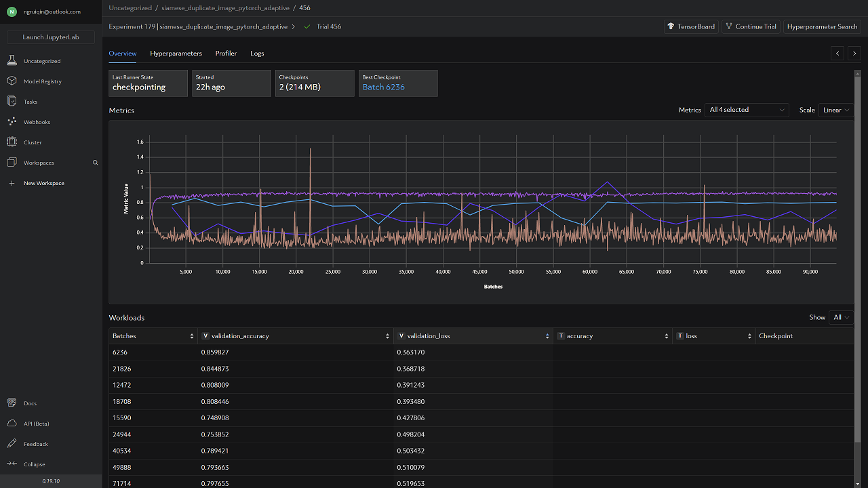This screenshot has height=488, width=868.
Task: Open Model Registry cube icon
Action: (12, 81)
